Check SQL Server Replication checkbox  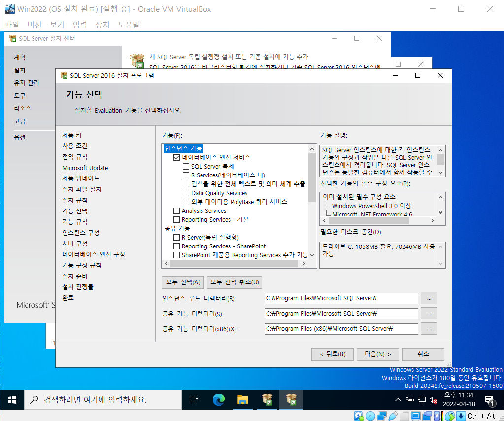coord(186,166)
